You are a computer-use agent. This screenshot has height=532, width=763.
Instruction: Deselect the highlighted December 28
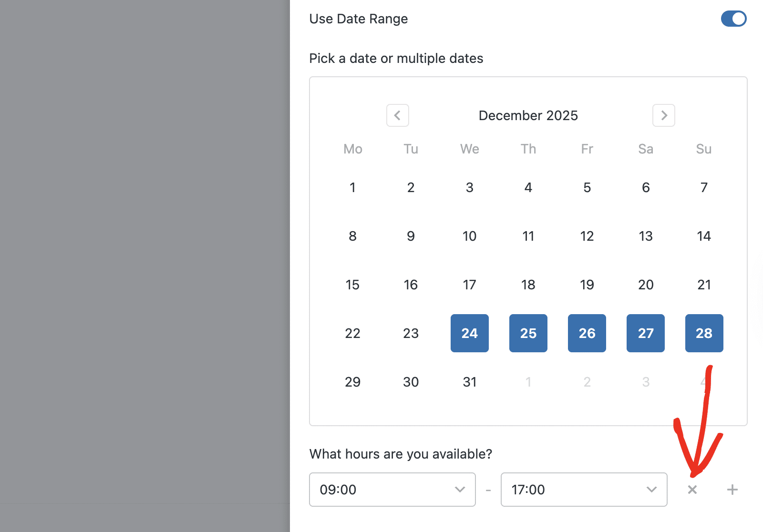(704, 333)
